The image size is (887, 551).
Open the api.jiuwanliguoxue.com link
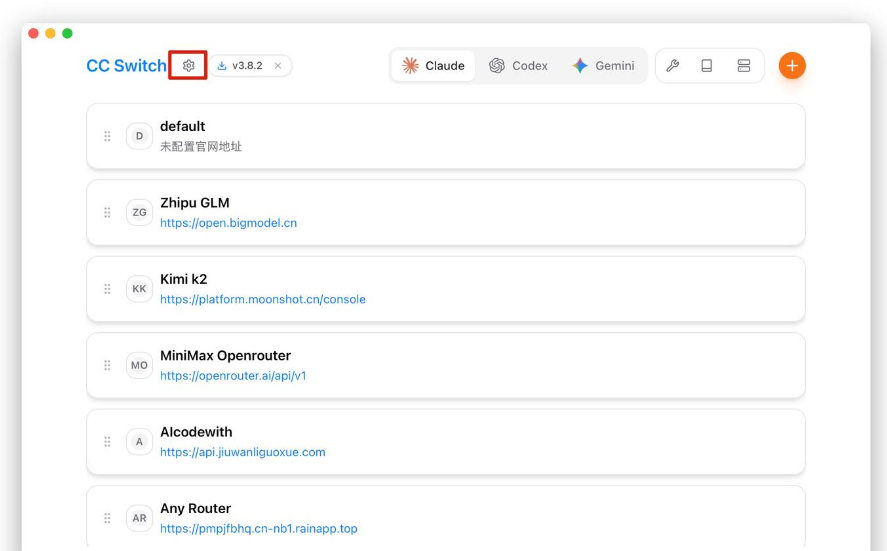coord(243,452)
